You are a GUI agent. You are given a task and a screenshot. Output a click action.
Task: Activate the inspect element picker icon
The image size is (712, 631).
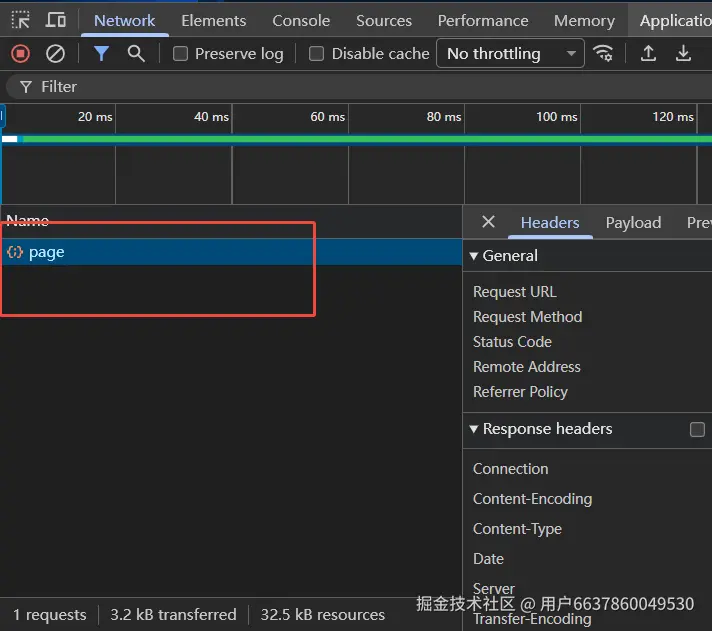tap(20, 20)
